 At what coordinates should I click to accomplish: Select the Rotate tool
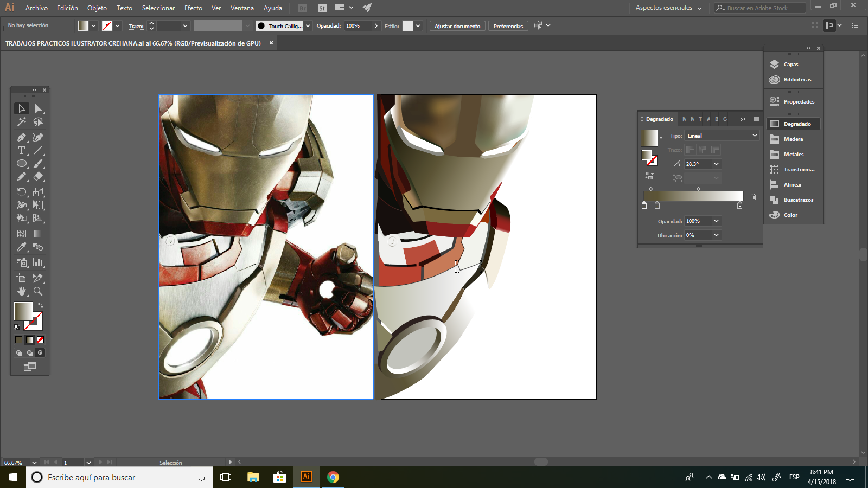(22, 192)
